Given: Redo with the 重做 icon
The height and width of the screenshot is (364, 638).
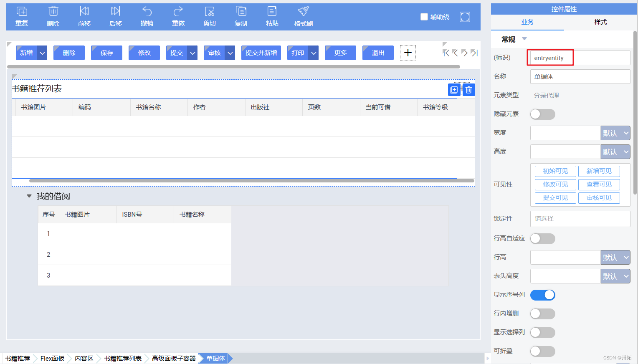Looking at the screenshot, I should click(178, 11).
